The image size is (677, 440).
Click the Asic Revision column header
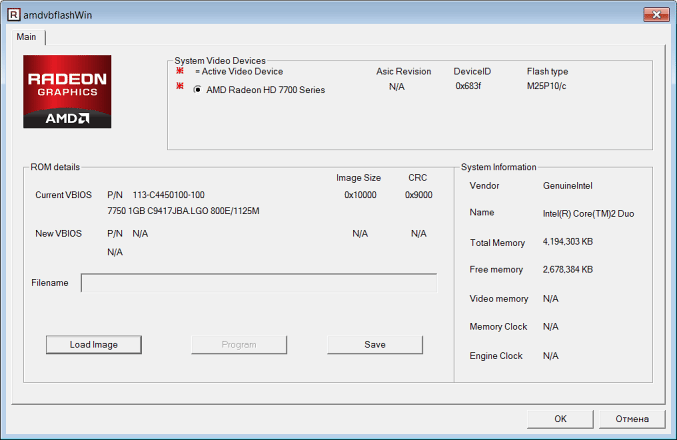403,72
